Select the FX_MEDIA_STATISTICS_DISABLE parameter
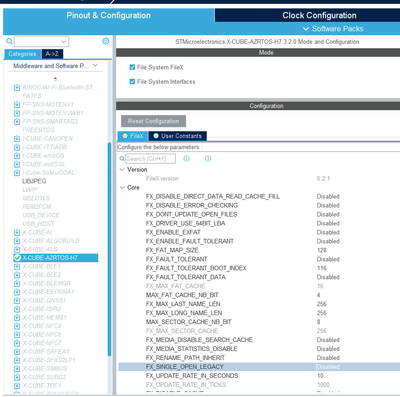This screenshot has height=397, width=400. point(191,349)
